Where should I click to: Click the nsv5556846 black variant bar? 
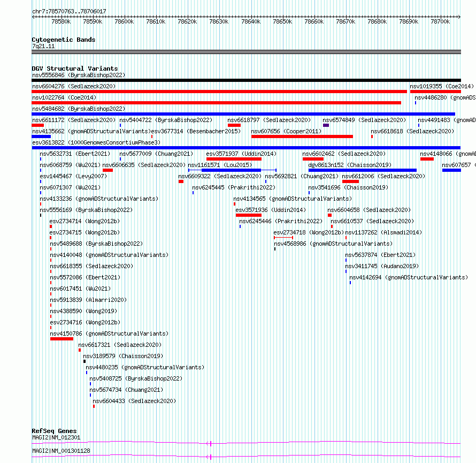246,80
